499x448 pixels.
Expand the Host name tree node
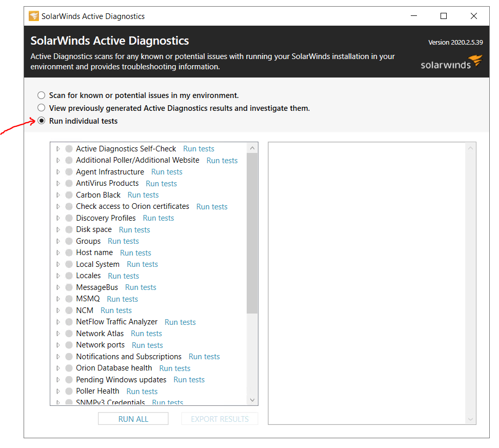pos(58,252)
